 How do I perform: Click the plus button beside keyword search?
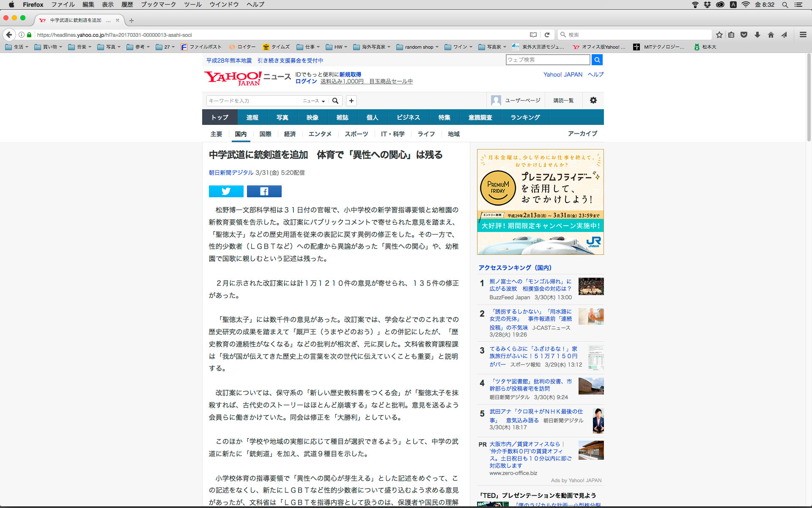(351, 101)
